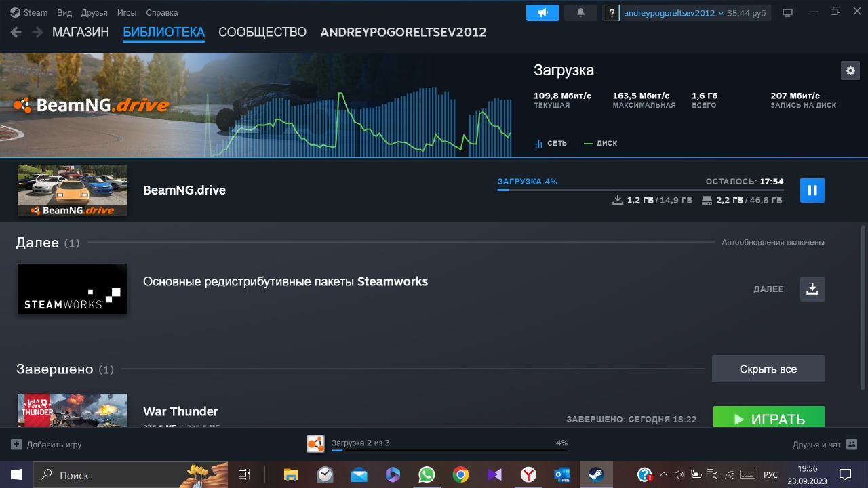The width and height of the screenshot is (868, 488).
Task: Open the touch keyboard tray icon
Action: coord(747,474)
